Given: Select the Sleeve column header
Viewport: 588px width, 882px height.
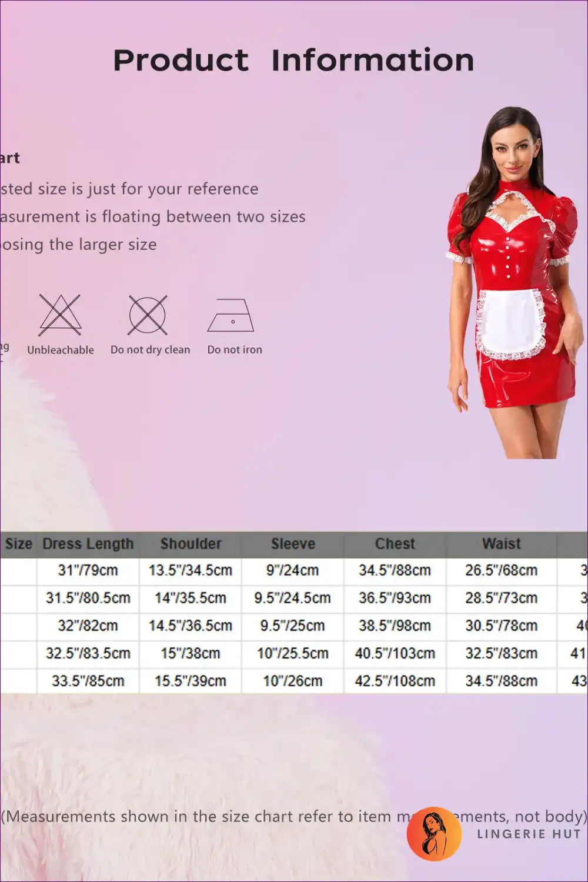Looking at the screenshot, I should [293, 544].
